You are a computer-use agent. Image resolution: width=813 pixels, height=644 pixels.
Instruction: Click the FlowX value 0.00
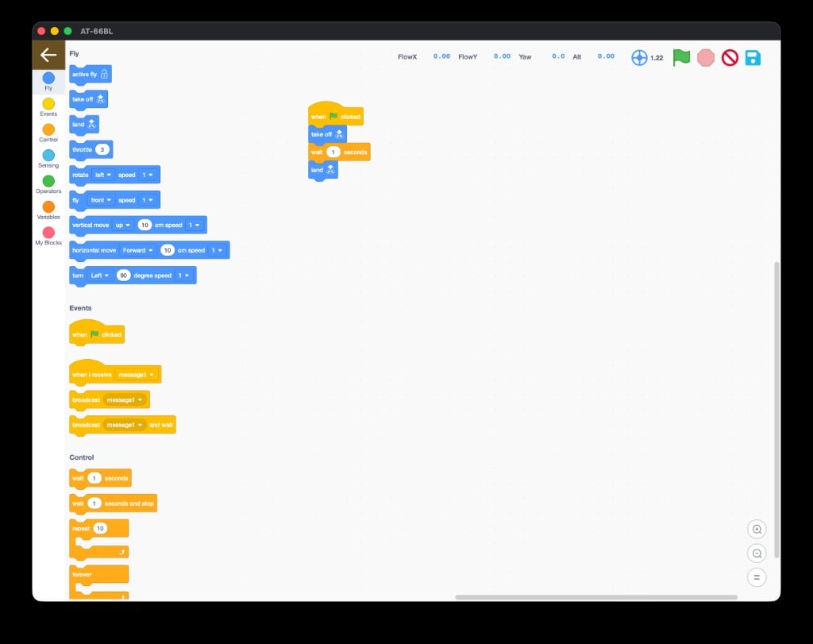[441, 56]
